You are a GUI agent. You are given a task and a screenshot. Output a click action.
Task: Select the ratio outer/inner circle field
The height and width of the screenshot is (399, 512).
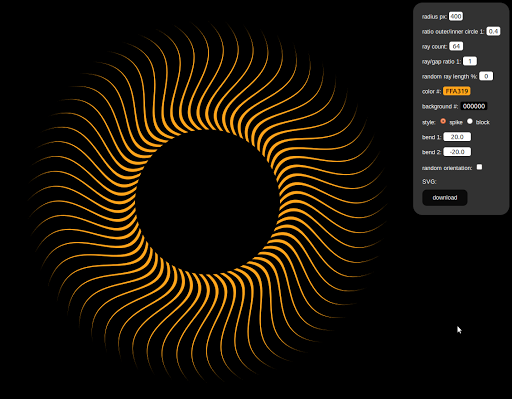point(493,31)
